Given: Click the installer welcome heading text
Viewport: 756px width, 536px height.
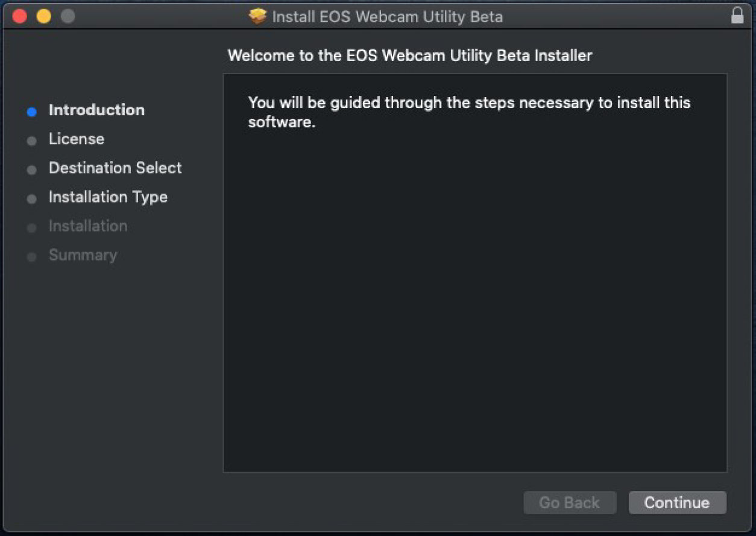Looking at the screenshot, I should click(410, 55).
